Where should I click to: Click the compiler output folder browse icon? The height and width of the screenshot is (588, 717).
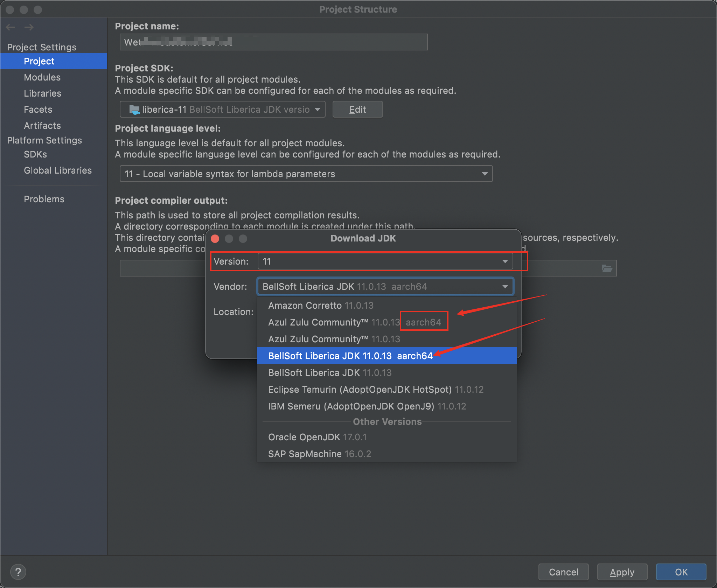click(607, 268)
